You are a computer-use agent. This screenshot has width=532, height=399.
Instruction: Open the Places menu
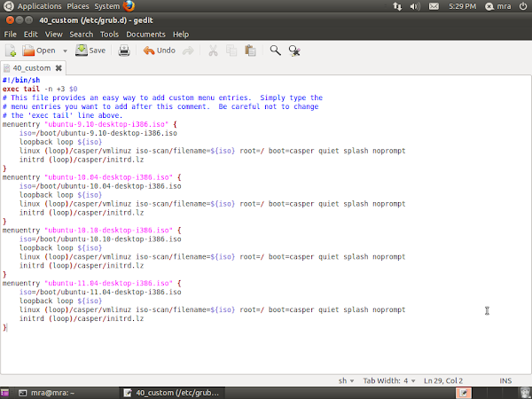tap(78, 6)
